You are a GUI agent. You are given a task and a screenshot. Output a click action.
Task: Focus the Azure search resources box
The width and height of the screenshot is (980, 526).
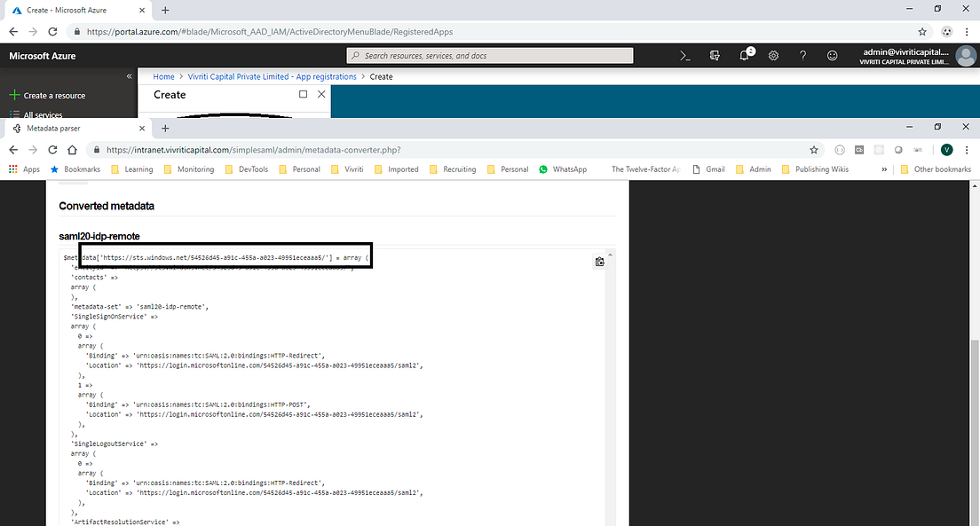[x=489, y=56]
